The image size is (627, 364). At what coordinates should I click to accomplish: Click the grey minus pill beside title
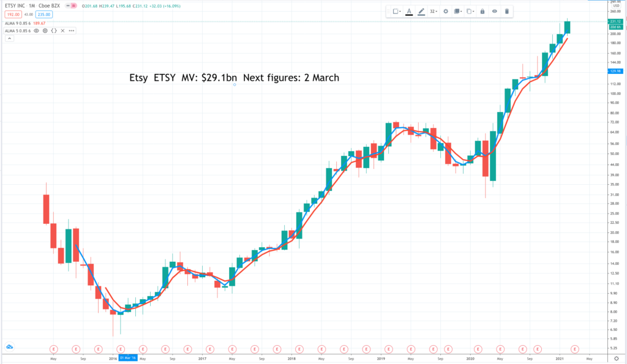tap(68, 6)
